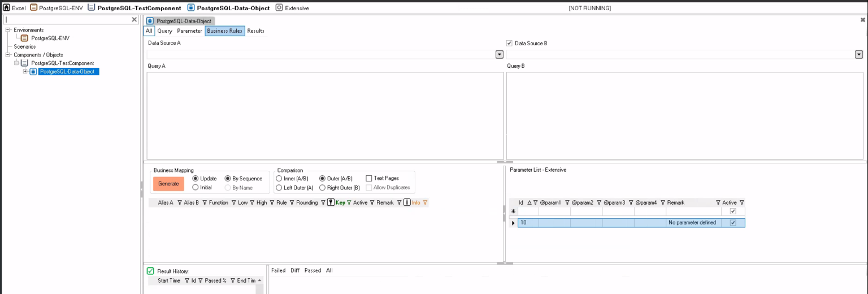Clear the tree search with X icon
Screen dimensions: 868x294
134,20
